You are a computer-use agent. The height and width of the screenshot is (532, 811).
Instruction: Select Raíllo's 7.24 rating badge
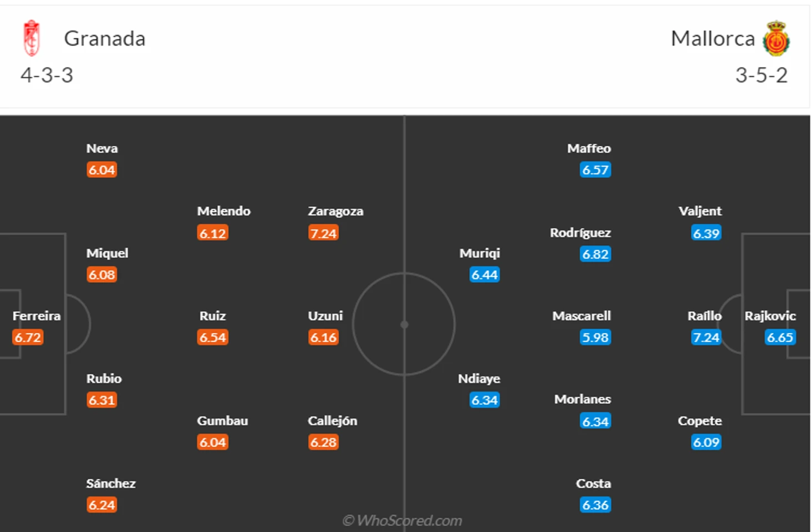click(706, 337)
